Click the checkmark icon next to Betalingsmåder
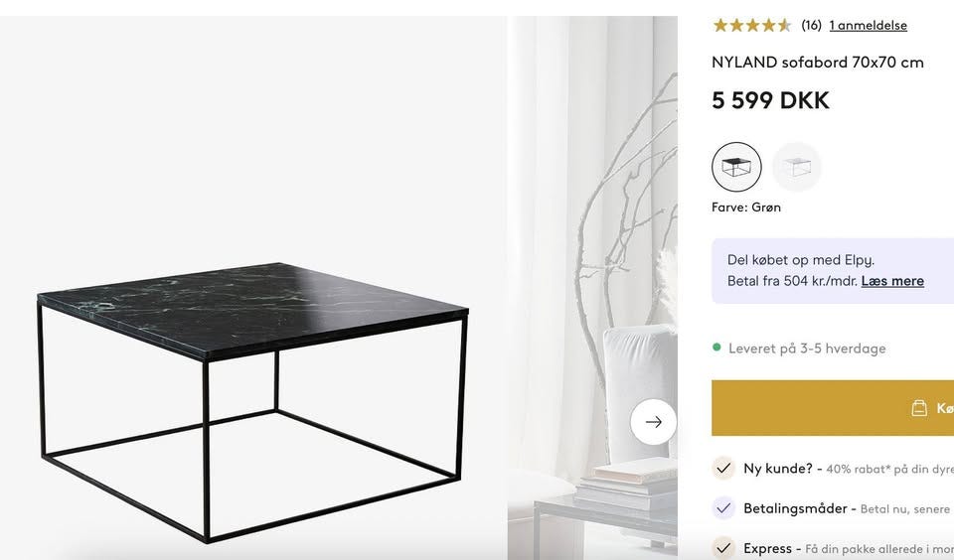 click(x=723, y=508)
